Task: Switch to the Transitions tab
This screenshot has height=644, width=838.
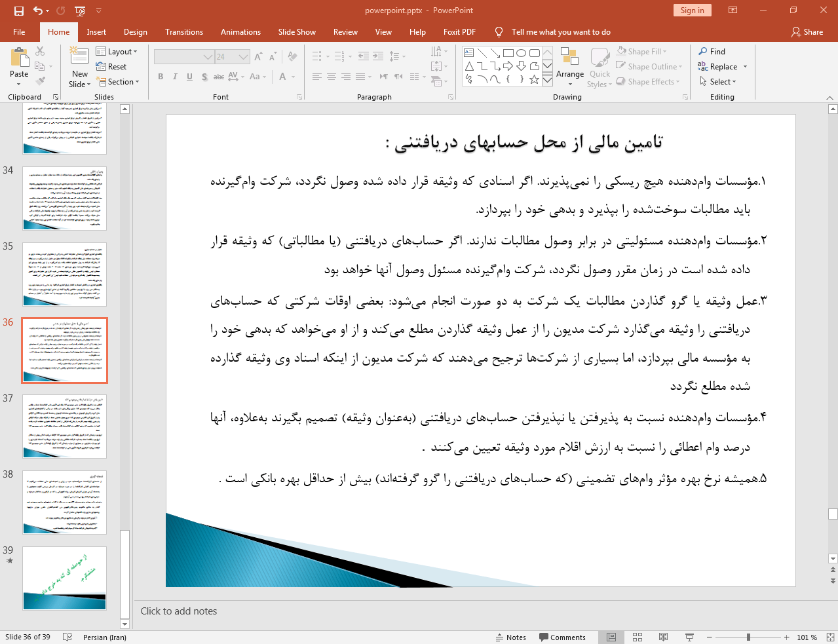Action: pos(184,32)
